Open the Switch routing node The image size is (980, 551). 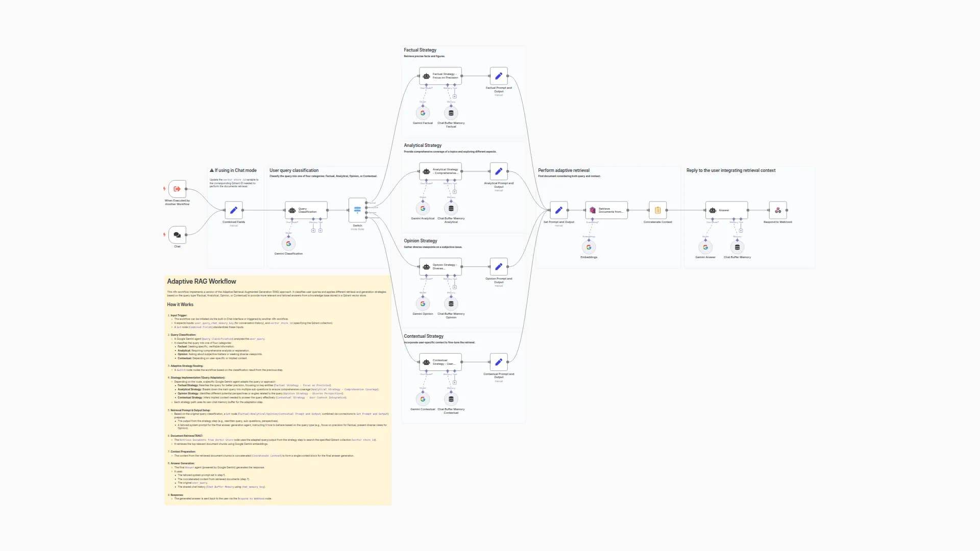[x=357, y=210]
